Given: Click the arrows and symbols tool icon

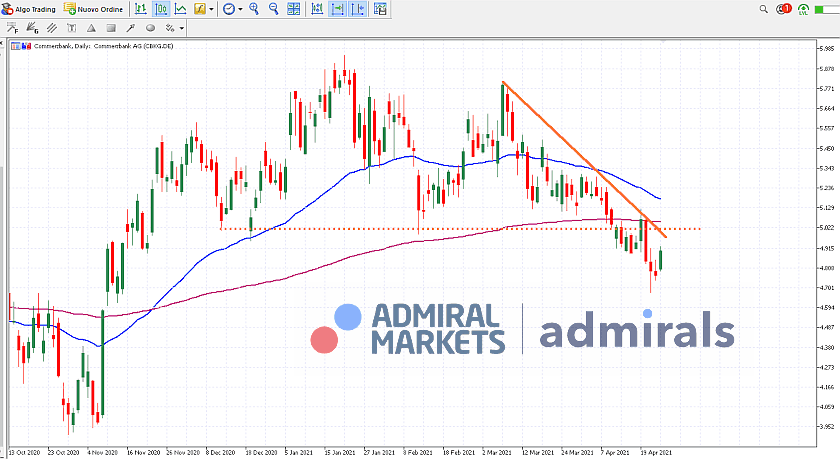Looking at the screenshot, I should click(x=170, y=28).
